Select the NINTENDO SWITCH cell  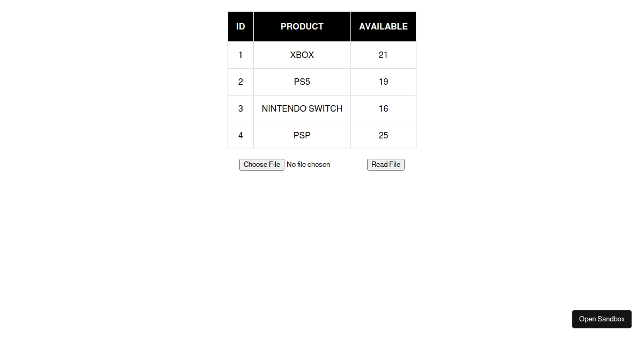302,108
